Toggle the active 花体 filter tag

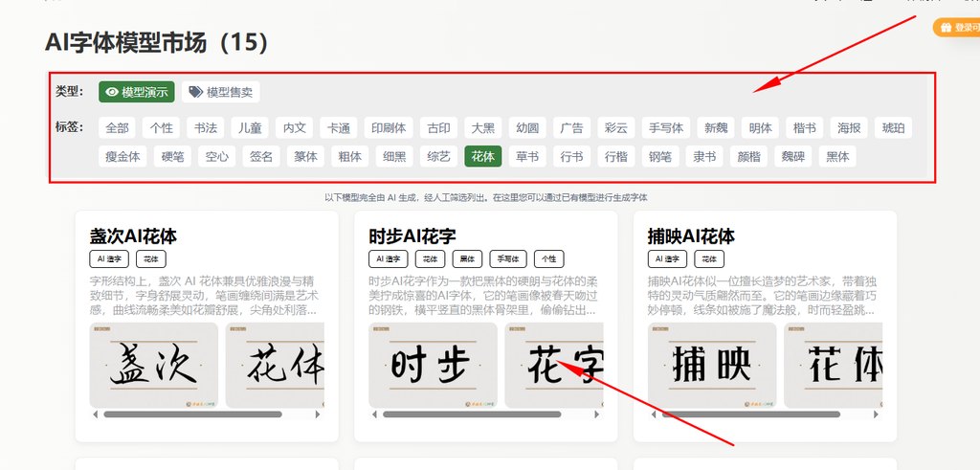483,156
